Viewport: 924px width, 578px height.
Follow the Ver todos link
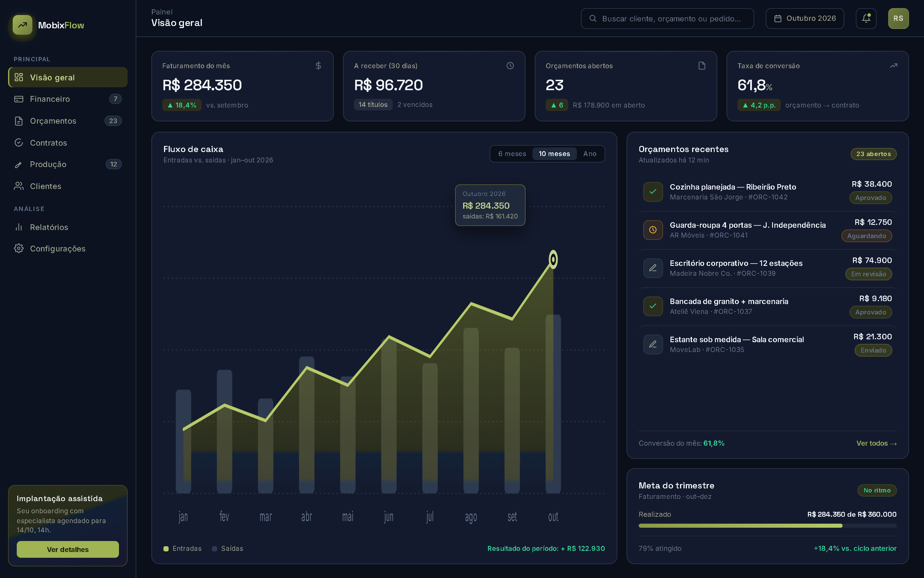876,443
